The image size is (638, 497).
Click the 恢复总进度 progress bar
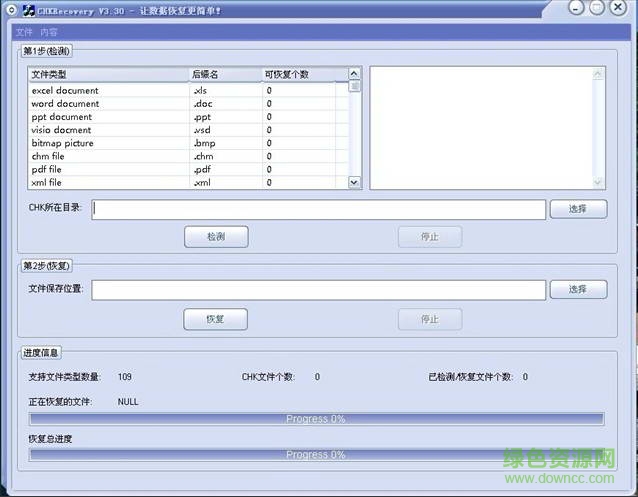tap(316, 455)
